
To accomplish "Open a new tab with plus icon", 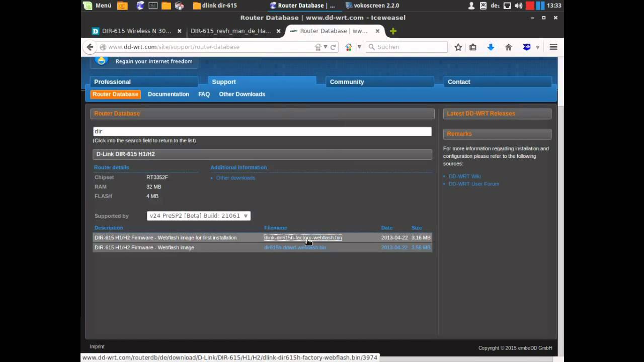I will coord(393,31).
